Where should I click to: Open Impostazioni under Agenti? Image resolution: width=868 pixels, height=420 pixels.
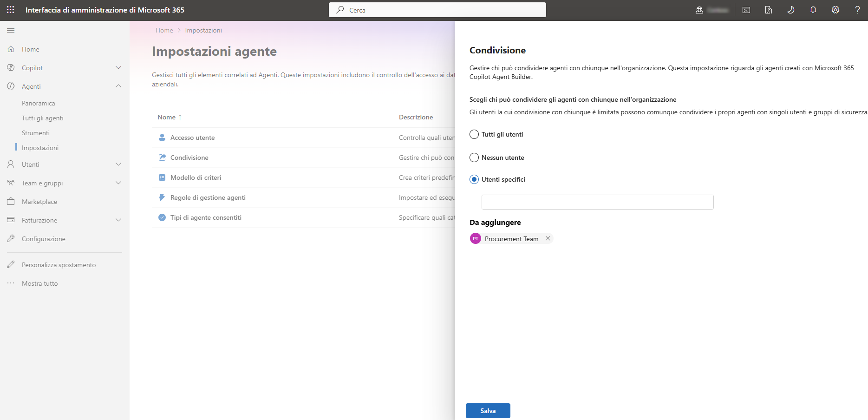40,148
